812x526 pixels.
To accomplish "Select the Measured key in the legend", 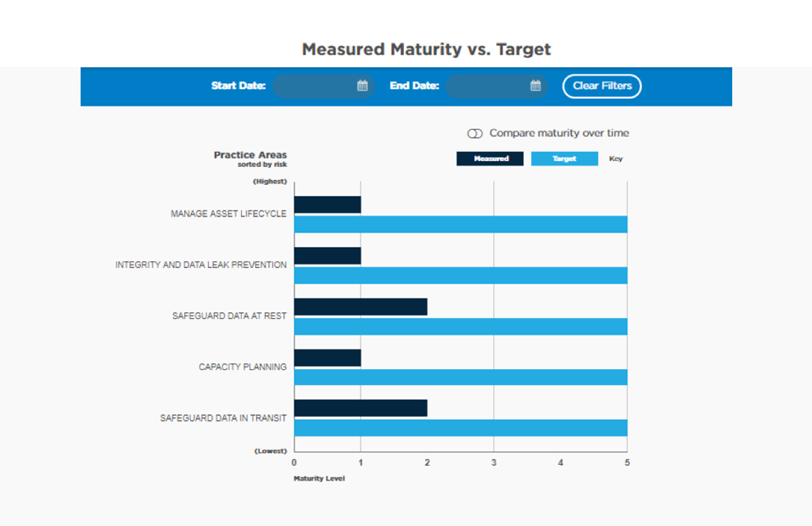I will click(x=490, y=159).
